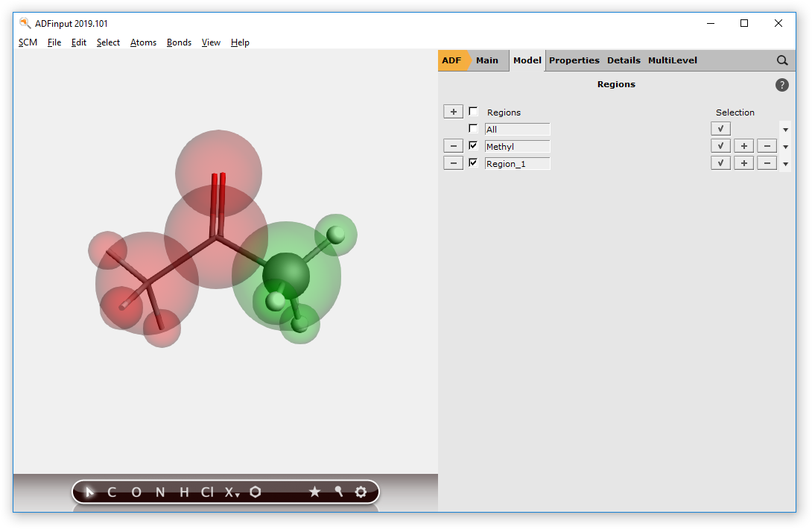Viewport: 812px width, 529px height.
Task: Remove the Methyl region with minus button
Action: [453, 146]
